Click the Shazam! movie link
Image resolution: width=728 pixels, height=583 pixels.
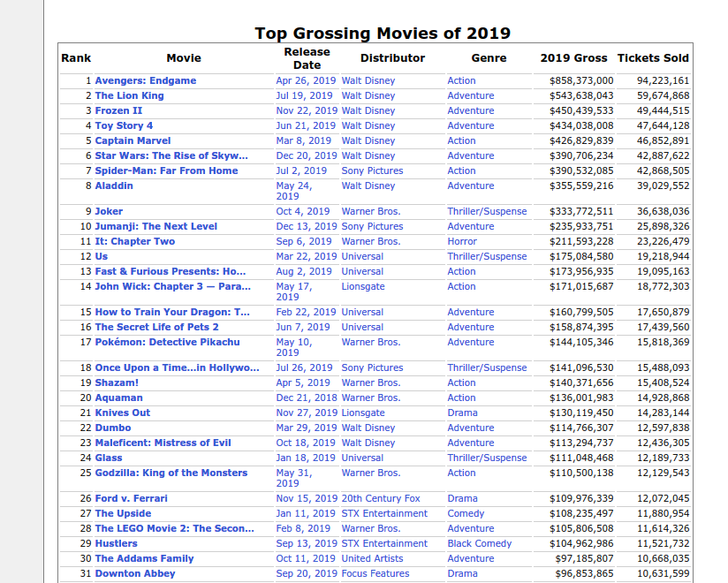[117, 383]
